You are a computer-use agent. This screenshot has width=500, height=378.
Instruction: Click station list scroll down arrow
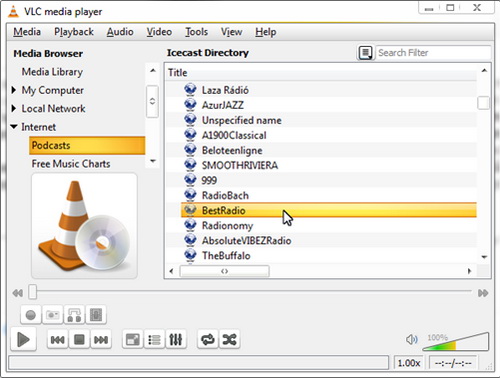(484, 257)
